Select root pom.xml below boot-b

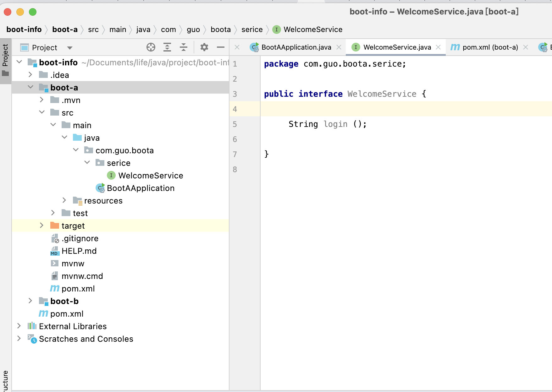pyautogui.click(x=67, y=313)
